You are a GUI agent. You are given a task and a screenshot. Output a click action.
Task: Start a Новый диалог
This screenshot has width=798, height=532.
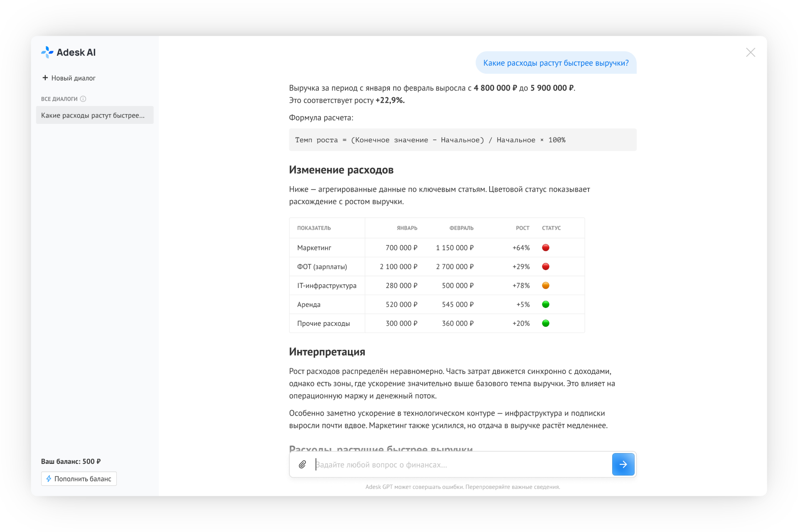[x=69, y=78]
